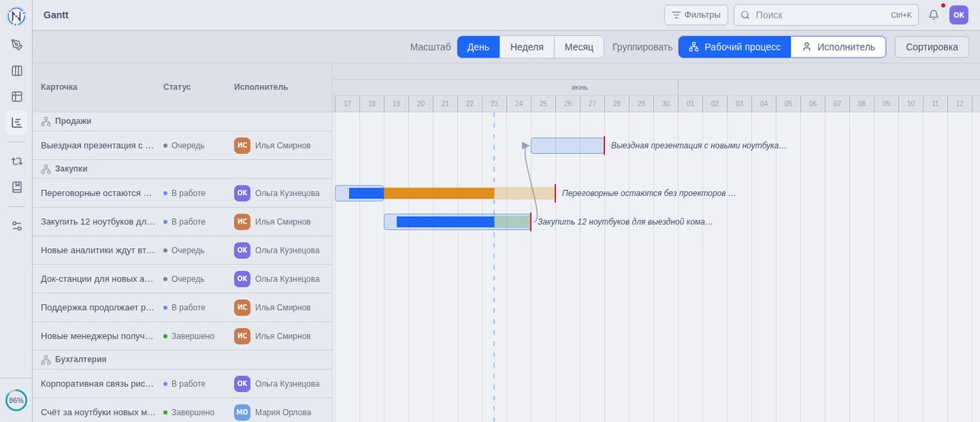The image size is (980, 422).
Task: Click Завершено status of Счёт за ноутбуки
Action: pyautogui.click(x=189, y=412)
